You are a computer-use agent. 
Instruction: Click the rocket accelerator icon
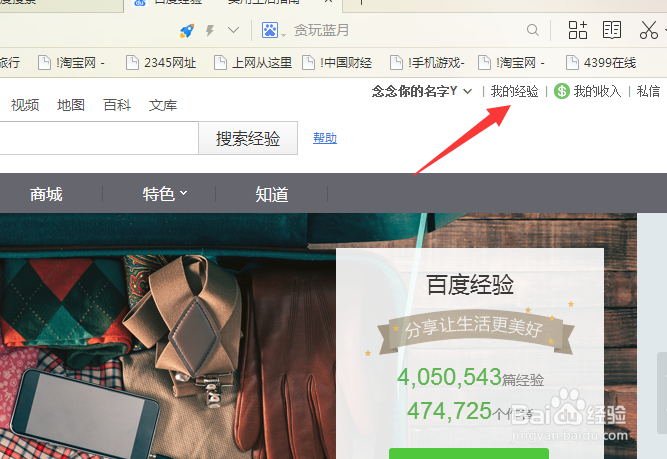pos(187,30)
